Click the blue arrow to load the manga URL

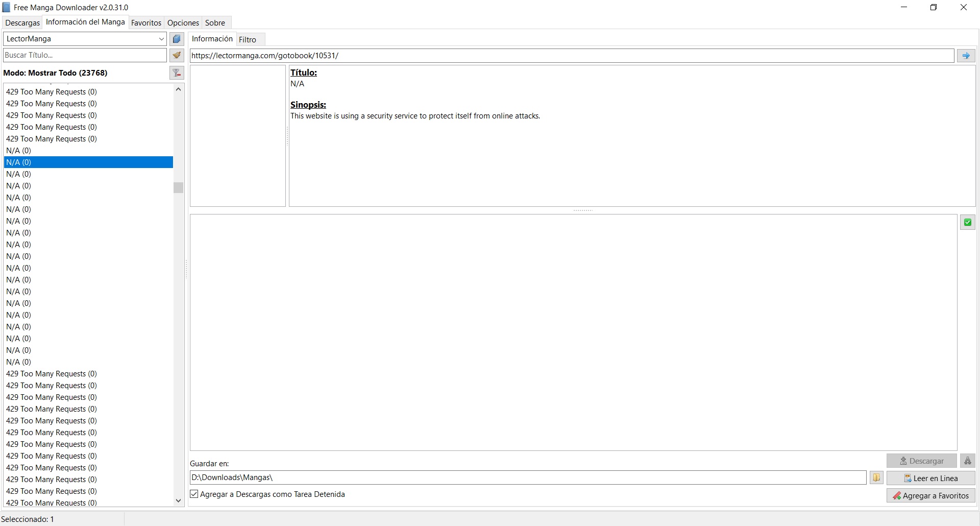pyautogui.click(x=966, y=55)
